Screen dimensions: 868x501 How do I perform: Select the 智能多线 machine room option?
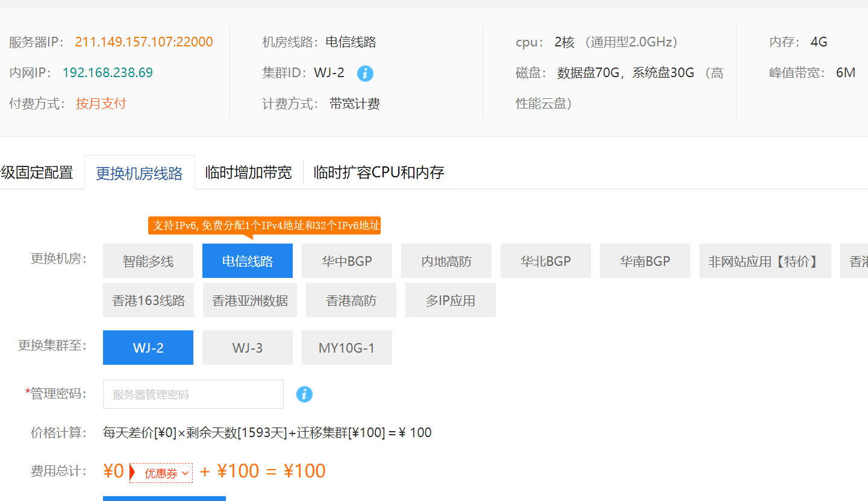pyautogui.click(x=148, y=260)
